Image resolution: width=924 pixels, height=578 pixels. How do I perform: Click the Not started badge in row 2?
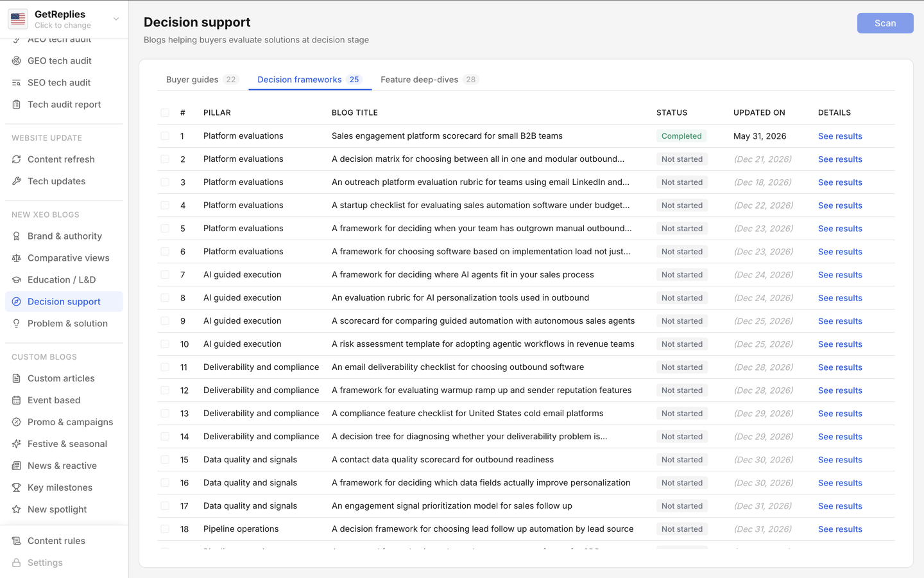point(682,159)
